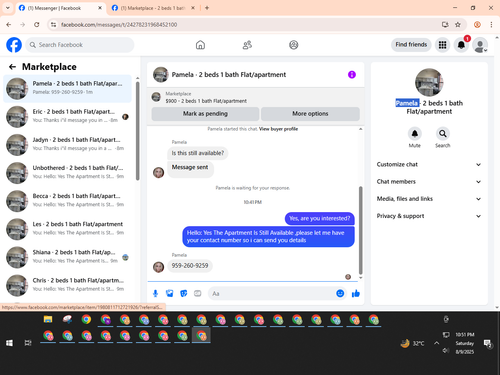Click the apartment thumbnail in the right panel
The image size is (500, 375).
(x=429, y=83)
